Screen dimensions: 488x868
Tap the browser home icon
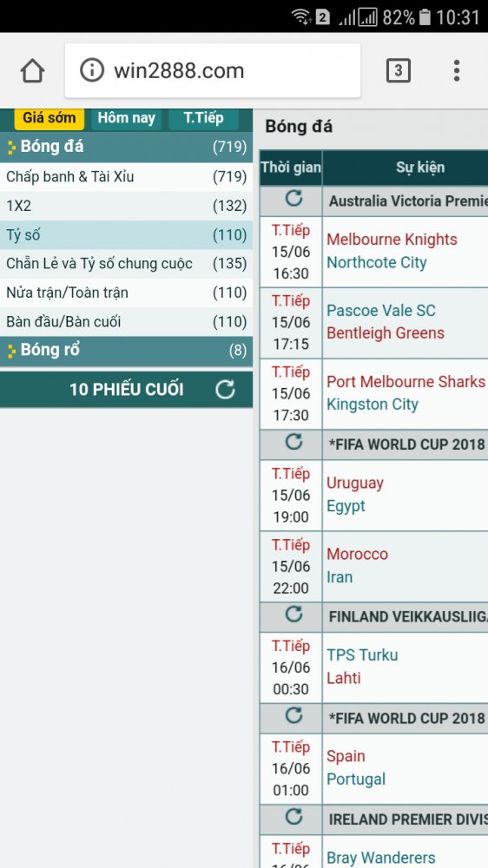[32, 71]
